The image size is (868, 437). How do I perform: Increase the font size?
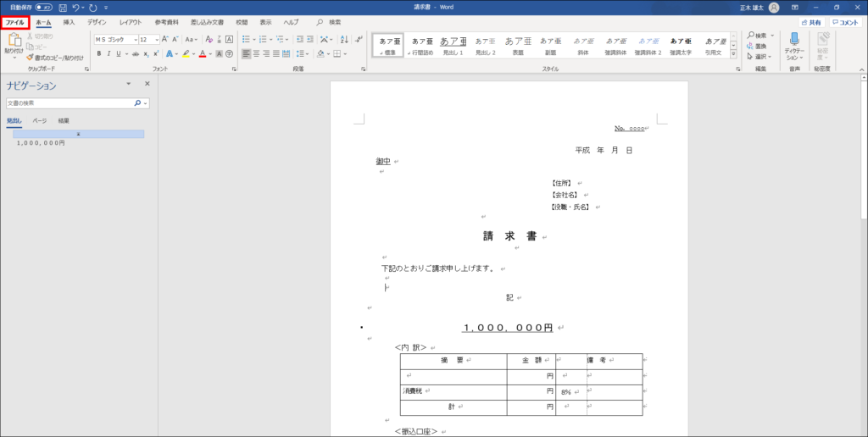[x=165, y=39]
